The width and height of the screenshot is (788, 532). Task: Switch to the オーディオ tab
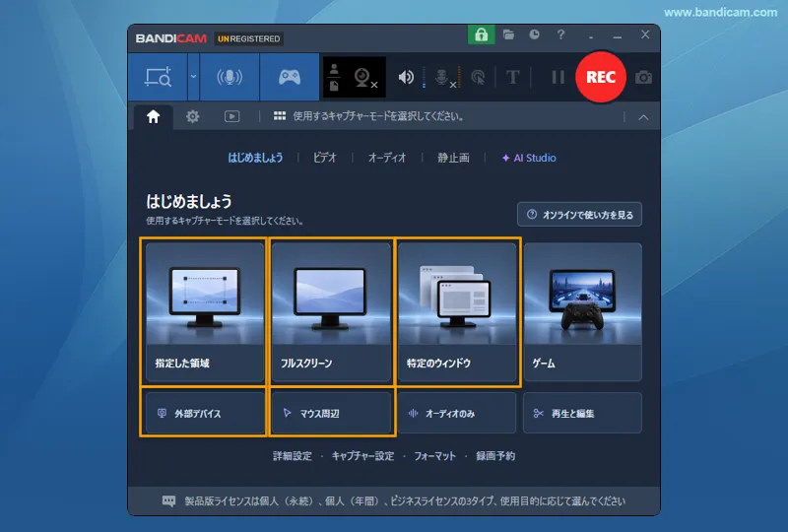387,158
